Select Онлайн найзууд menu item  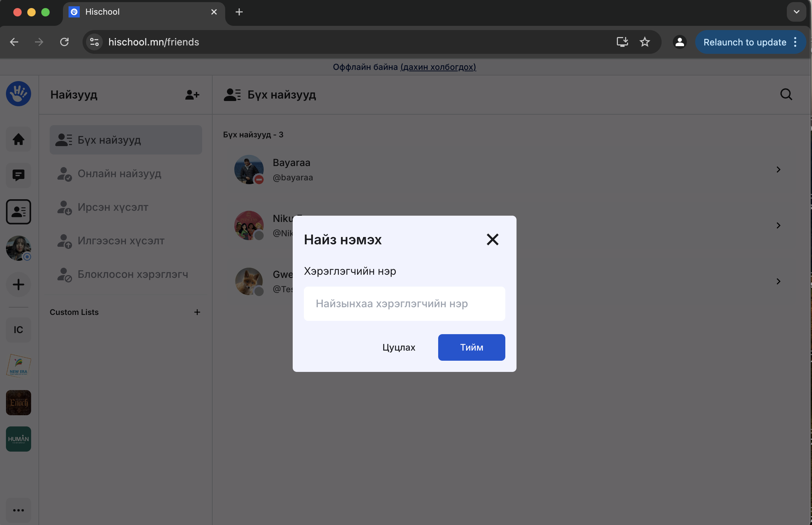coord(119,174)
